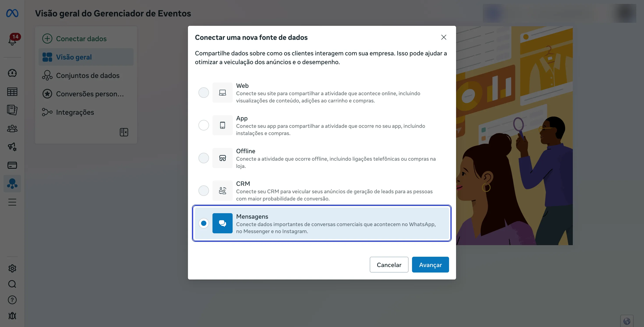Click the Web option title
The width and height of the screenshot is (644, 327).
tap(242, 86)
